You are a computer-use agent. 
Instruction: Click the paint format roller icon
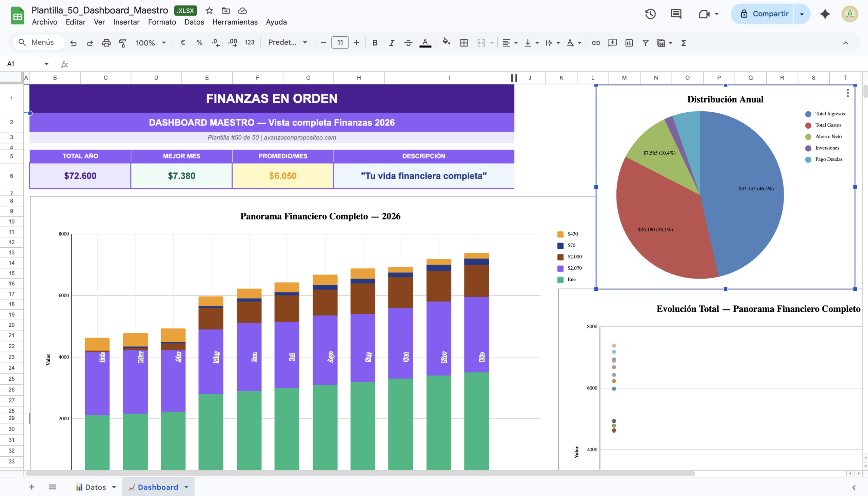point(122,43)
